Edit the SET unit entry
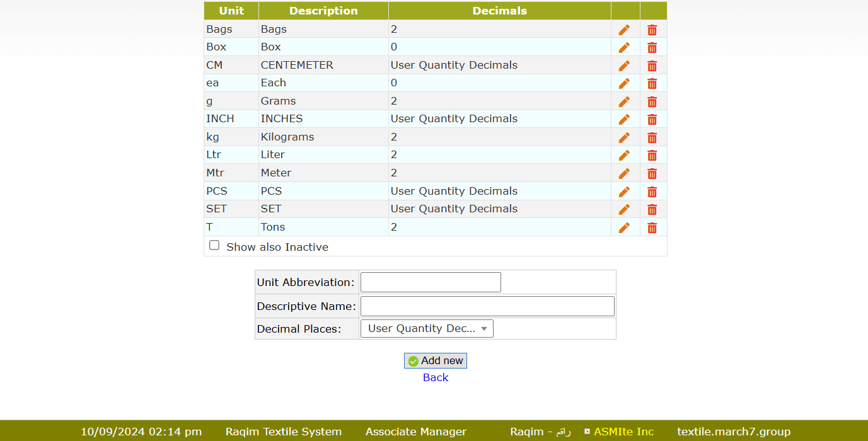The height and width of the screenshot is (441, 868). coord(624,209)
